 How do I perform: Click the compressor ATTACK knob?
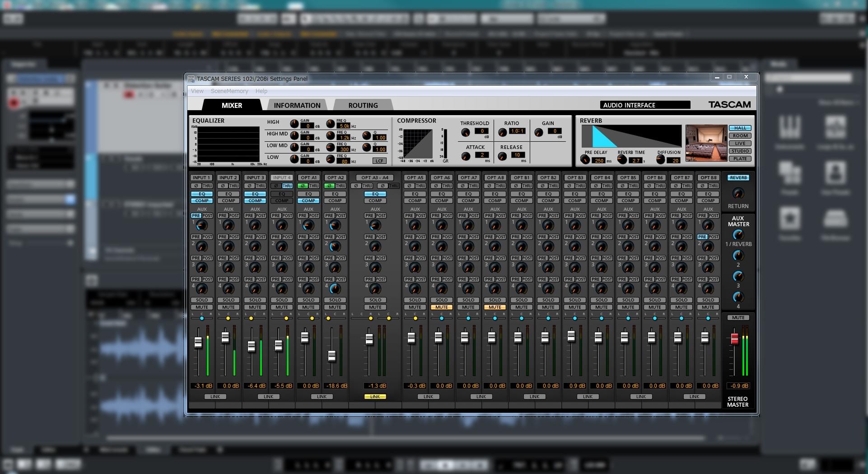tap(465, 156)
